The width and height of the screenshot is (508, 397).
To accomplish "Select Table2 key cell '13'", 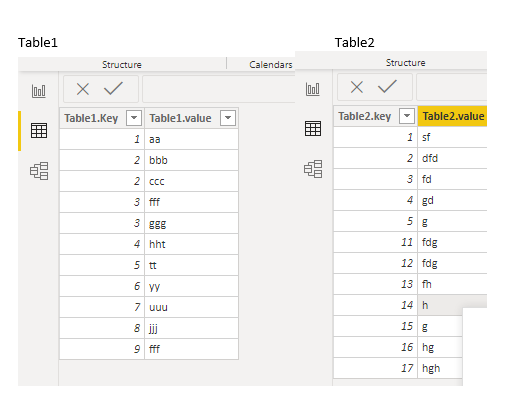I will (375, 284).
